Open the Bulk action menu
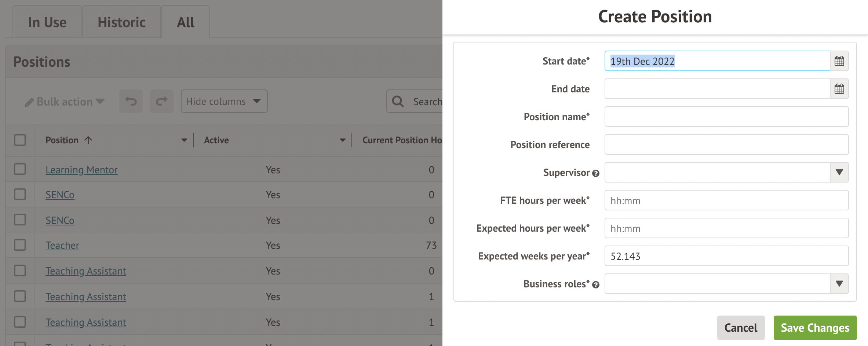The height and width of the screenshot is (346, 868). pyautogui.click(x=65, y=102)
